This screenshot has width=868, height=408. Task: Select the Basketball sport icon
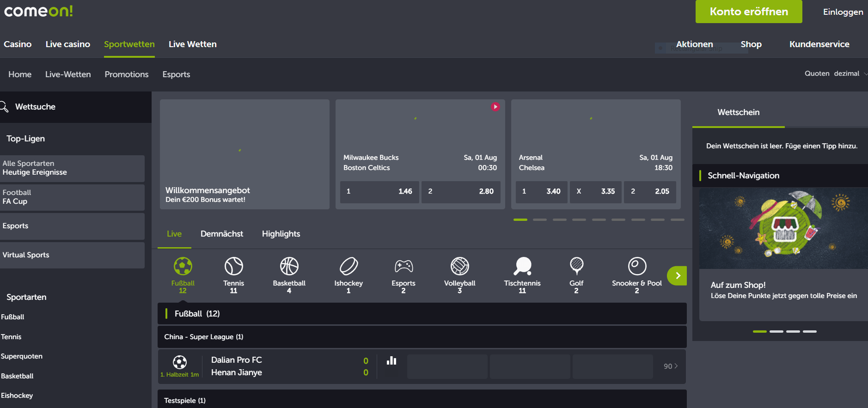[x=289, y=266]
